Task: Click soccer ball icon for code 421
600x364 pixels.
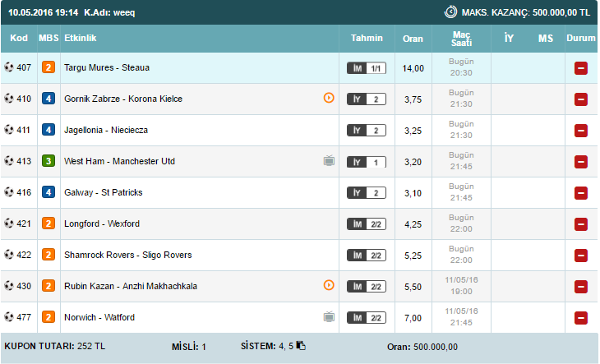Action: point(9,223)
